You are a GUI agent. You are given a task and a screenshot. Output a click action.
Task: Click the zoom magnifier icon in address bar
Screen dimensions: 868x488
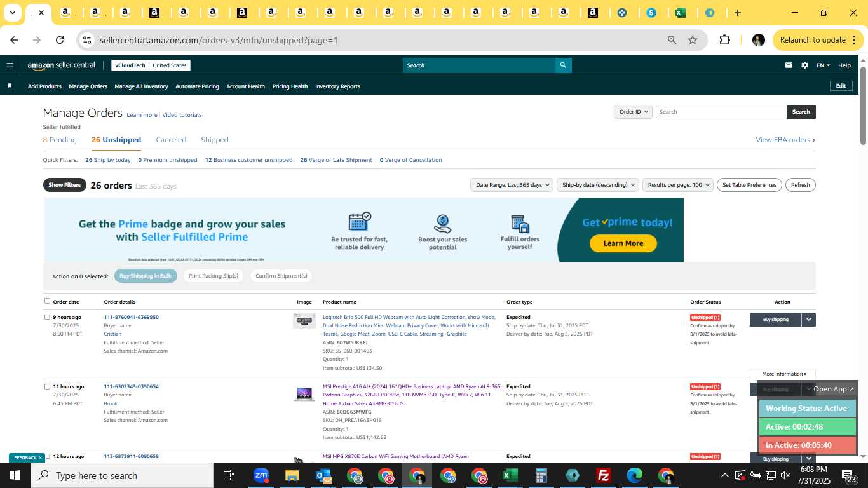(672, 40)
